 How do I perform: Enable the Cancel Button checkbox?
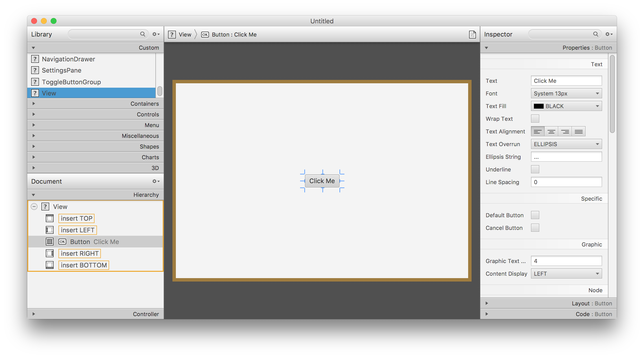pyautogui.click(x=536, y=227)
